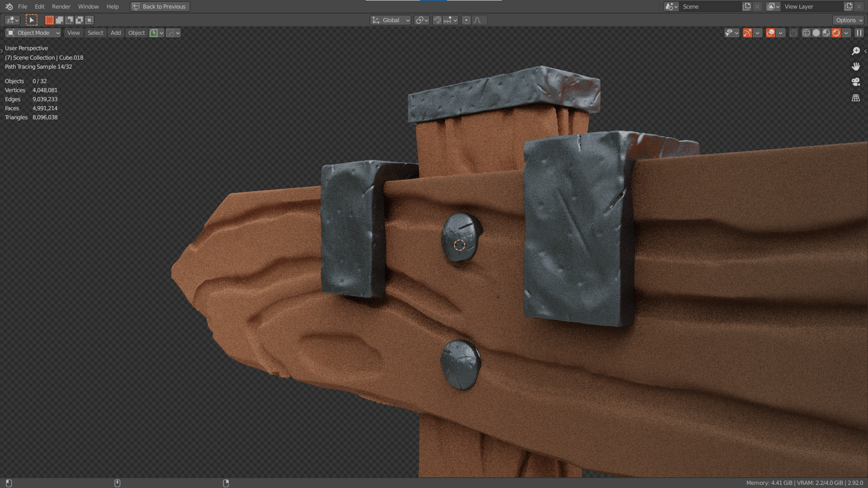Open the Render menu

[61, 6]
